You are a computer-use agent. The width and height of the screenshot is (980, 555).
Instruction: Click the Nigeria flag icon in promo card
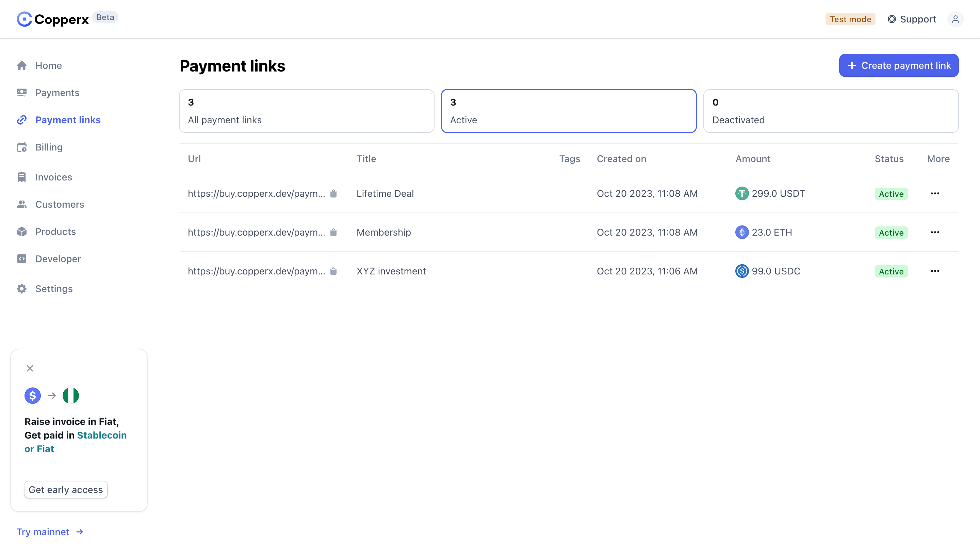coord(70,396)
